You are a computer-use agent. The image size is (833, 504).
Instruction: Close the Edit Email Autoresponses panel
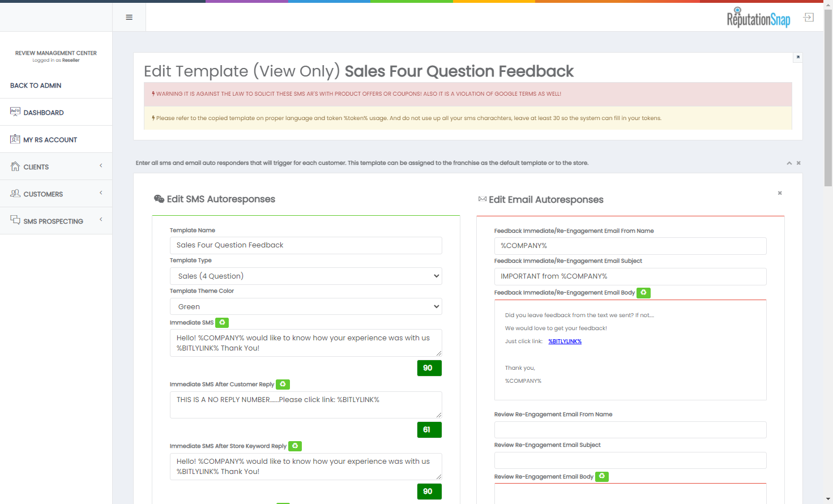click(x=780, y=193)
